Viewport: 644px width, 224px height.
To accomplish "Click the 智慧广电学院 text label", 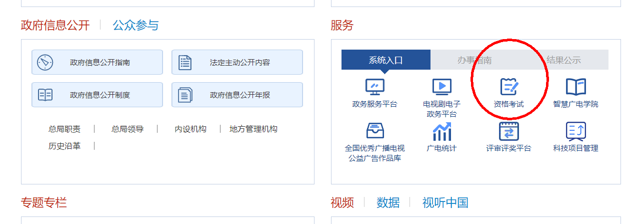I will pyautogui.click(x=575, y=104).
